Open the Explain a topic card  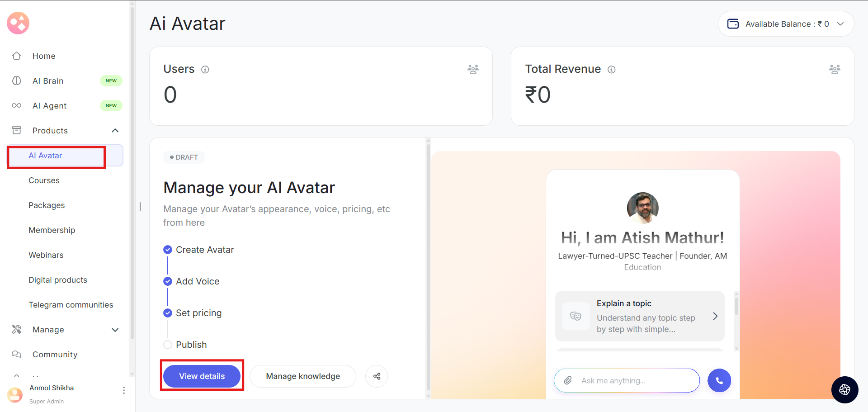(x=640, y=316)
